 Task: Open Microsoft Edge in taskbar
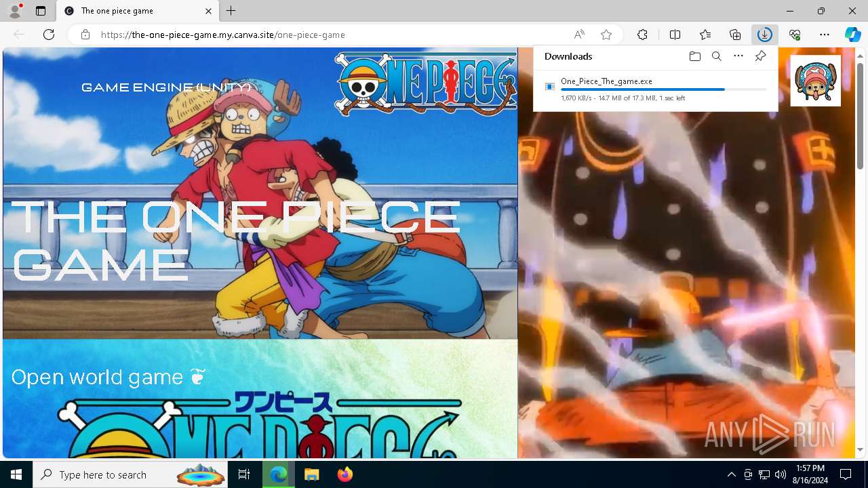(x=279, y=474)
